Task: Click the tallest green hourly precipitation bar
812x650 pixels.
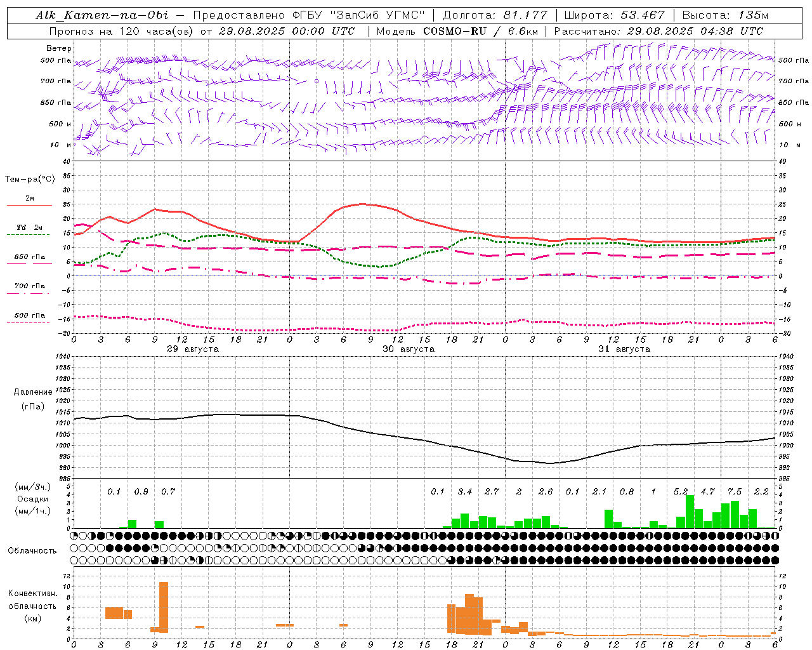Action: (690, 512)
